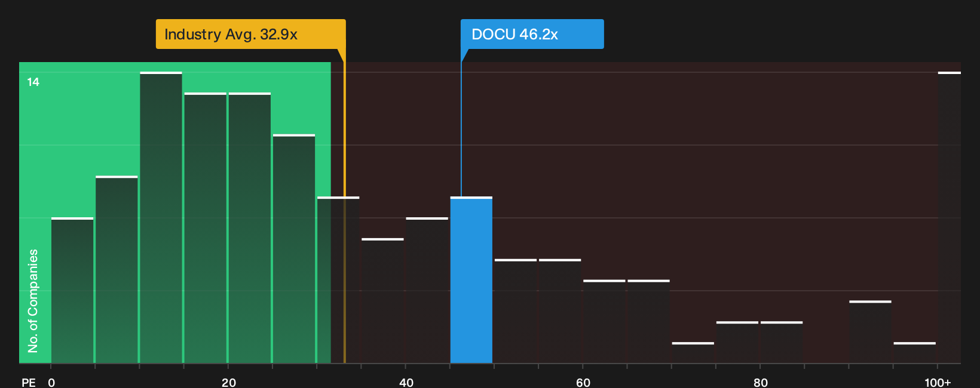
Task: Click the short bar for PE 70-75
Action: click(693, 353)
